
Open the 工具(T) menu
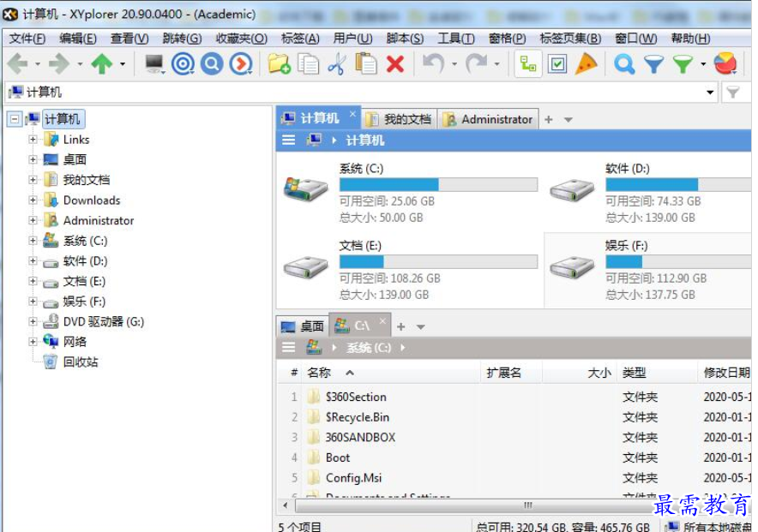[455, 39]
